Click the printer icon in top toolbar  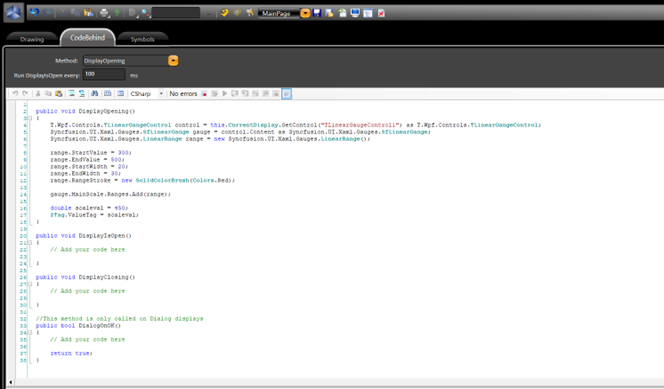pyautogui.click(x=104, y=13)
